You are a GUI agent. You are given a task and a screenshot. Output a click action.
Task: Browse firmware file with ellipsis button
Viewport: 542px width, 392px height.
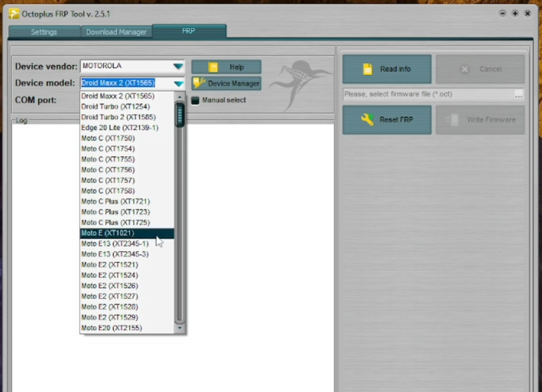tap(518, 94)
